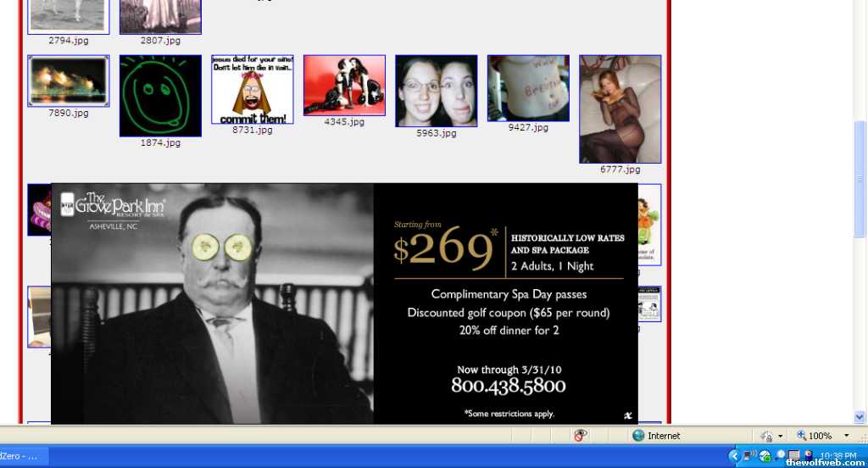Click the 2807.jpg filename label
The height and width of the screenshot is (468, 868).
click(x=160, y=41)
